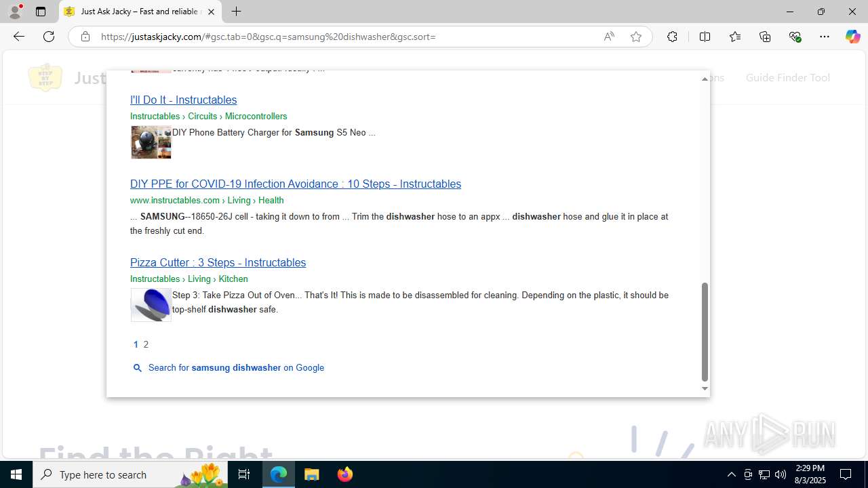The height and width of the screenshot is (488, 868).
Task: Click the taskbar 'Type here to search' box
Action: pyautogui.click(x=129, y=474)
